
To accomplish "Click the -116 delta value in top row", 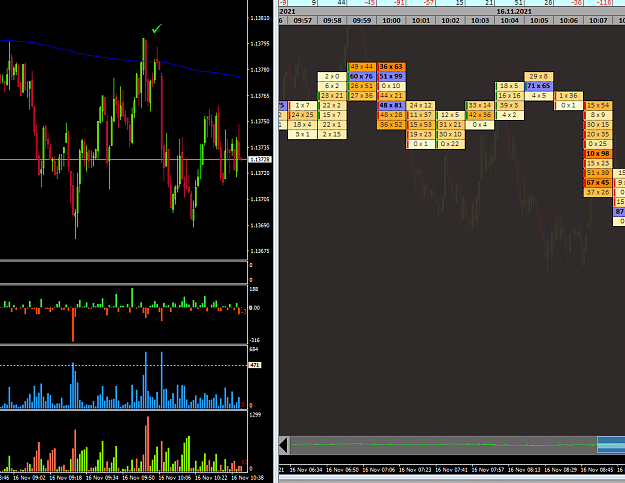I will pos(605,3).
